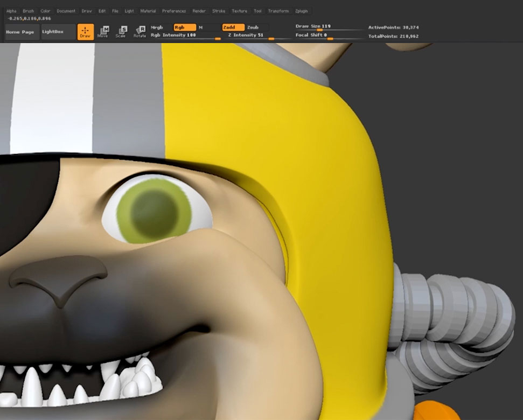Open the Texture menu
Image resolution: width=523 pixels, height=420 pixels.
click(x=240, y=11)
